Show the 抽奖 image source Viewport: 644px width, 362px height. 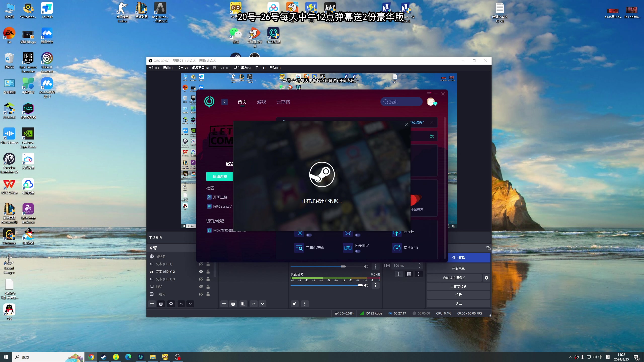point(201,287)
